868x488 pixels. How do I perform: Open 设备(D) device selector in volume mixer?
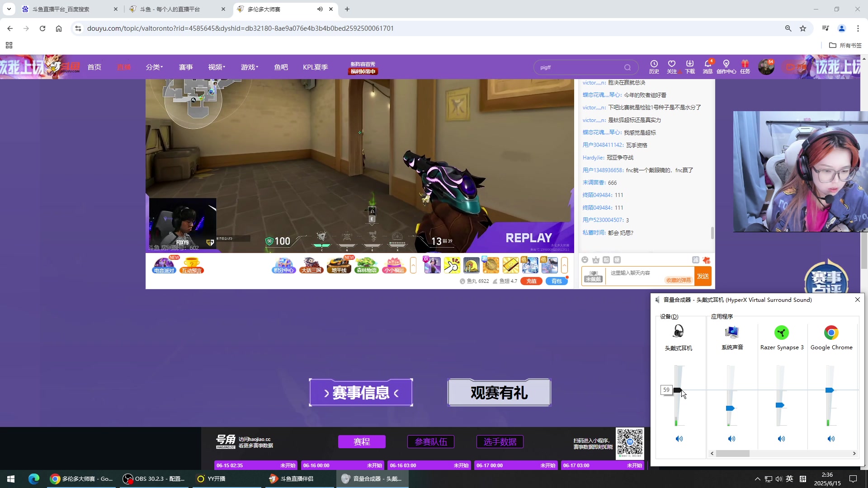click(669, 316)
